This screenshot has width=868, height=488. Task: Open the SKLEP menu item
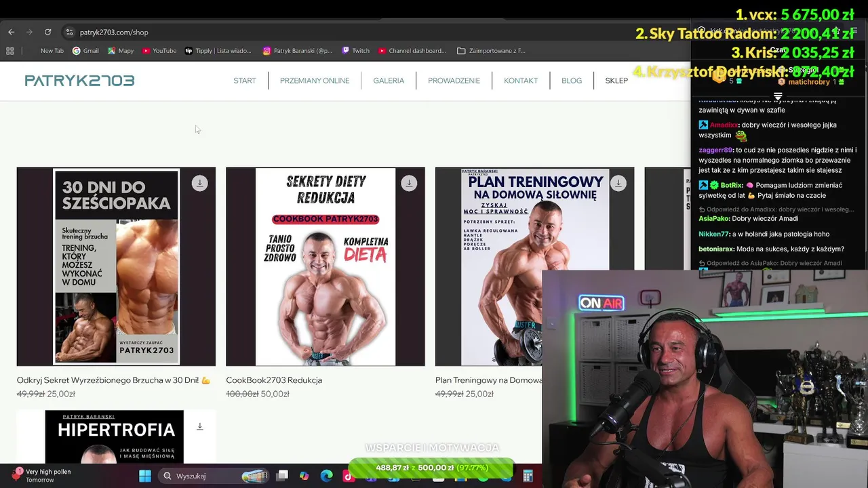tap(616, 81)
